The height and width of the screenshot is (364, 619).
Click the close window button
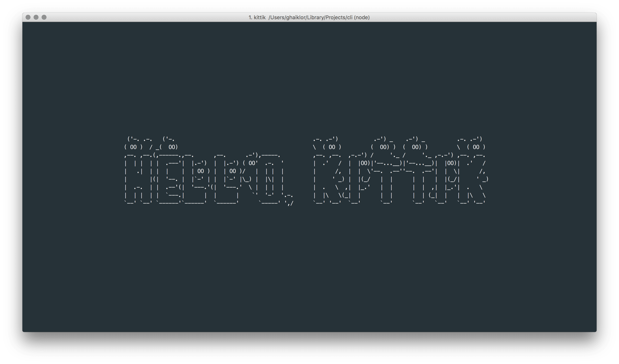pos(28,17)
